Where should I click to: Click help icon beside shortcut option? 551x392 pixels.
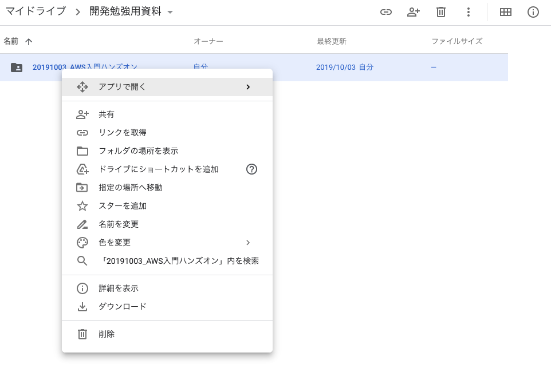[x=251, y=169]
